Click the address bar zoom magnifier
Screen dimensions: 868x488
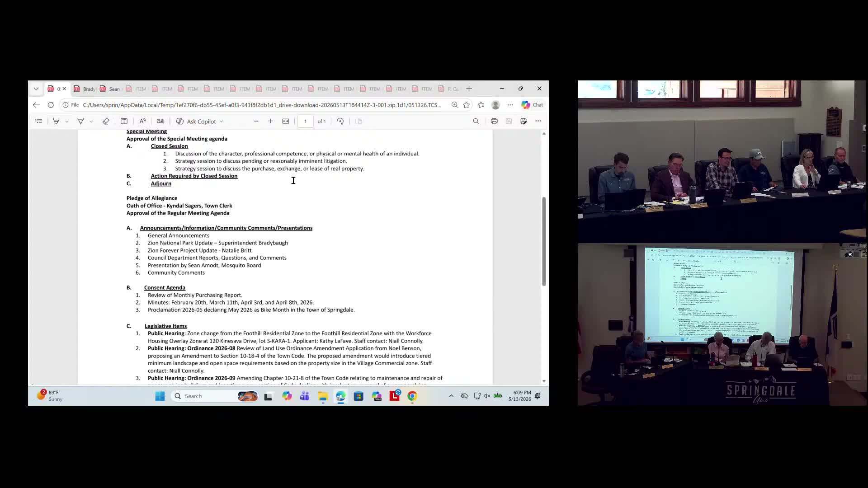click(454, 105)
